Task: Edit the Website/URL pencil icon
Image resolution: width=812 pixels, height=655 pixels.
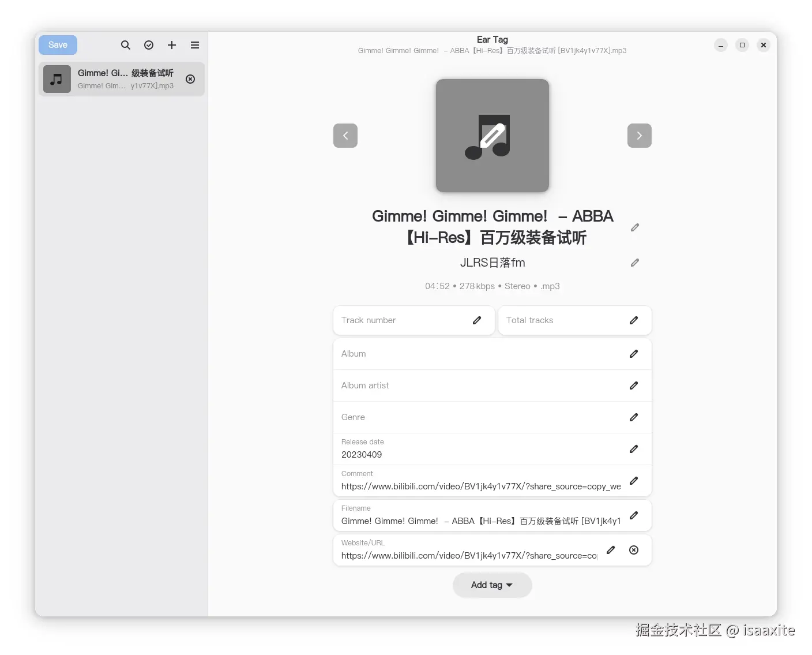Action: 611,550
